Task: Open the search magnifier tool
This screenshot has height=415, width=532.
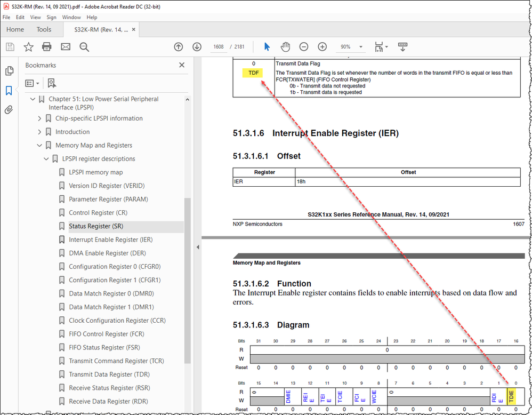Action: 84,47
